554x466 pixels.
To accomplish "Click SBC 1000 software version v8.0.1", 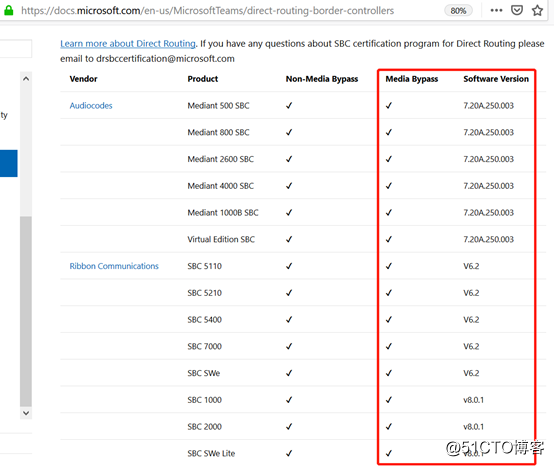I will coord(473,400).
